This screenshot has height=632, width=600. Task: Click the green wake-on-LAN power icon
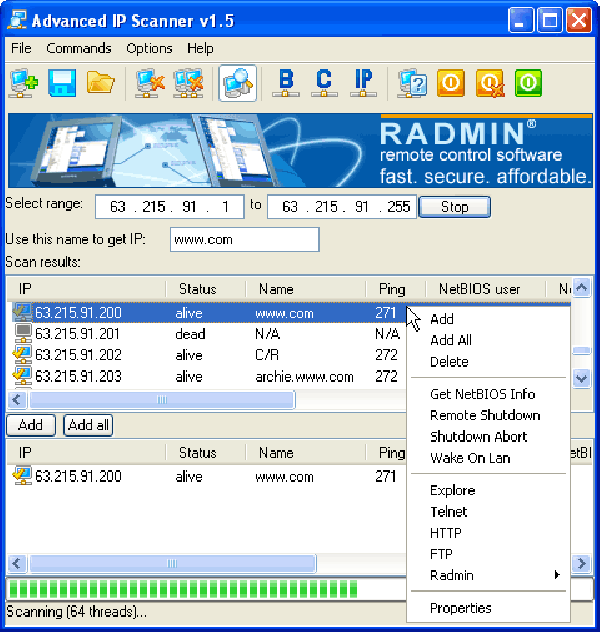click(528, 83)
